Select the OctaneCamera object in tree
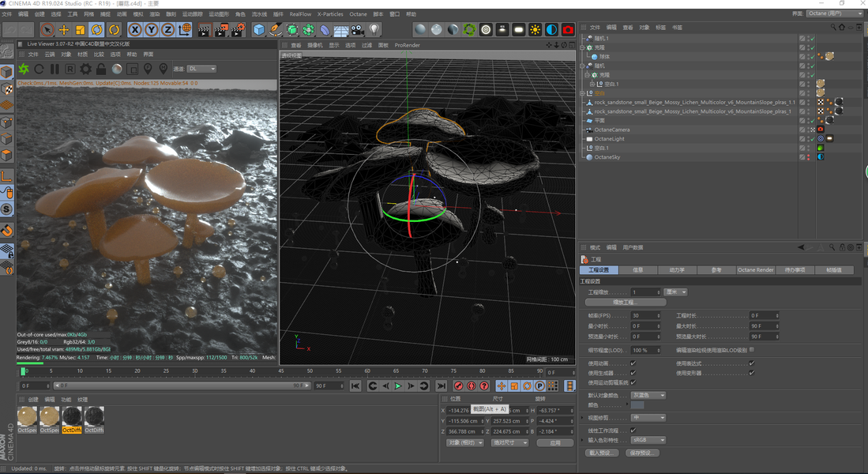868x474 pixels. tap(611, 130)
